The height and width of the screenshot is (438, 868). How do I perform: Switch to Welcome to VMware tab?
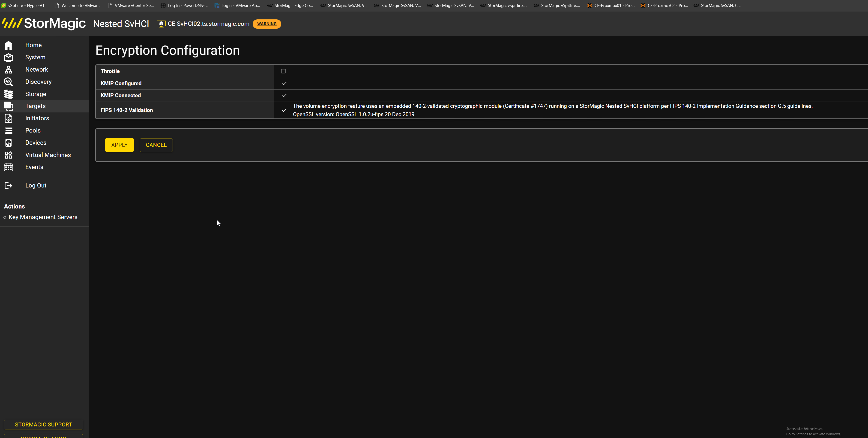(78, 5)
